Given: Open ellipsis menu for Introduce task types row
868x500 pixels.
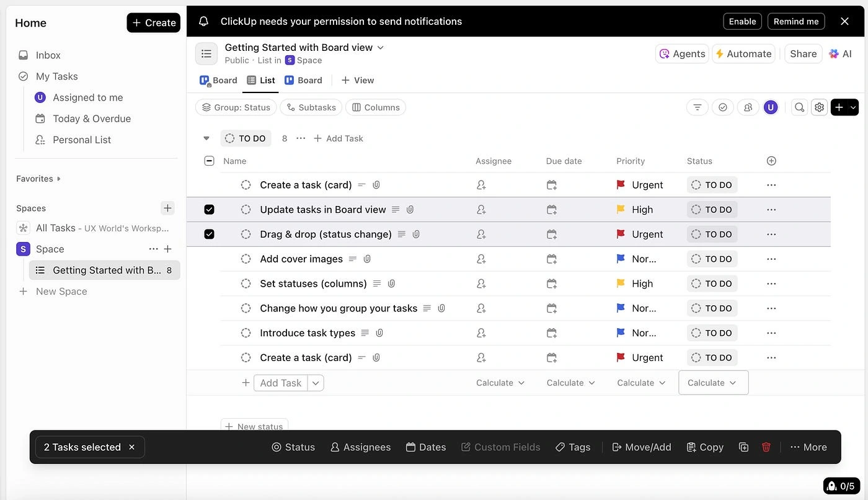Looking at the screenshot, I should tap(771, 333).
